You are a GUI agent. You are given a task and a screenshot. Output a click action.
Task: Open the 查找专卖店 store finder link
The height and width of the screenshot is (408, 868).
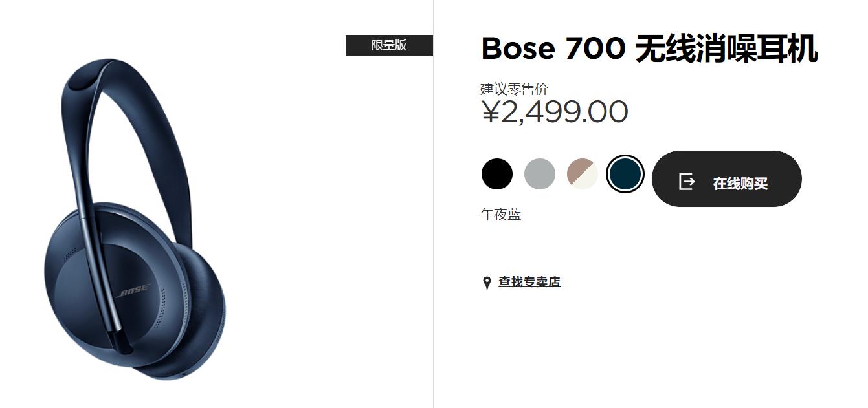pos(529,282)
